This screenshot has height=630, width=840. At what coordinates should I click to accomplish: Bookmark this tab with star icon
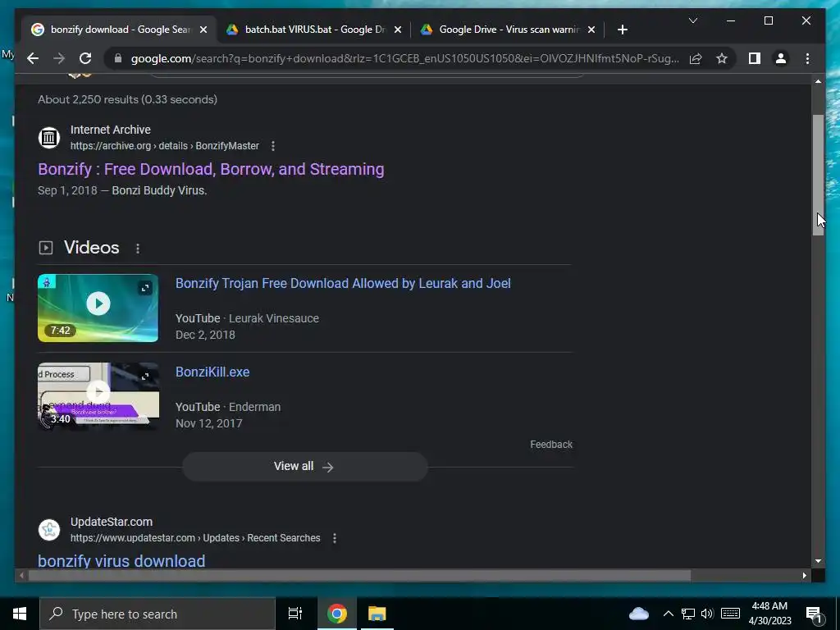(x=722, y=58)
